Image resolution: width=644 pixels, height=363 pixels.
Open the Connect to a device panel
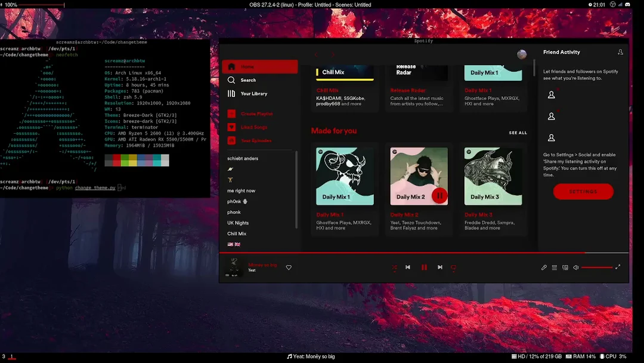[x=564, y=267]
